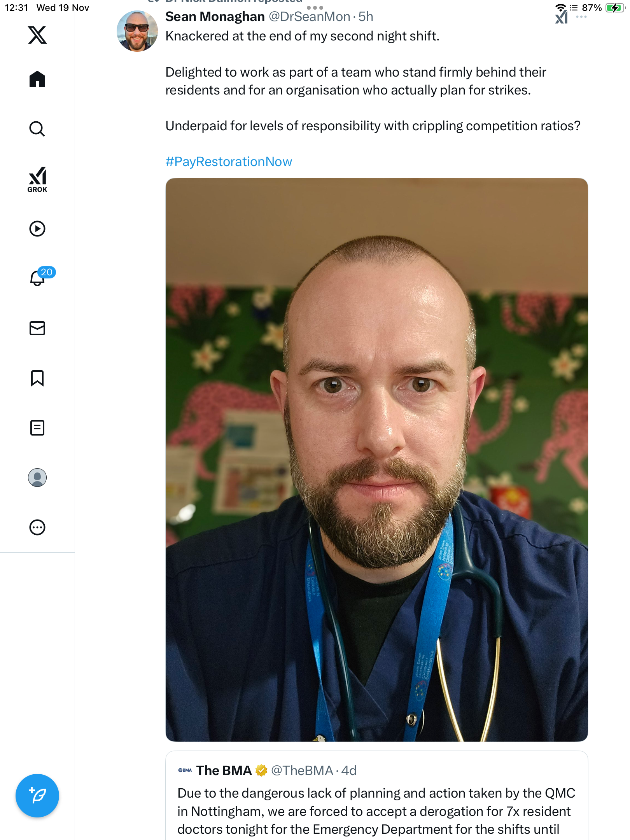Open the selfie photo in the tweet

click(376, 460)
